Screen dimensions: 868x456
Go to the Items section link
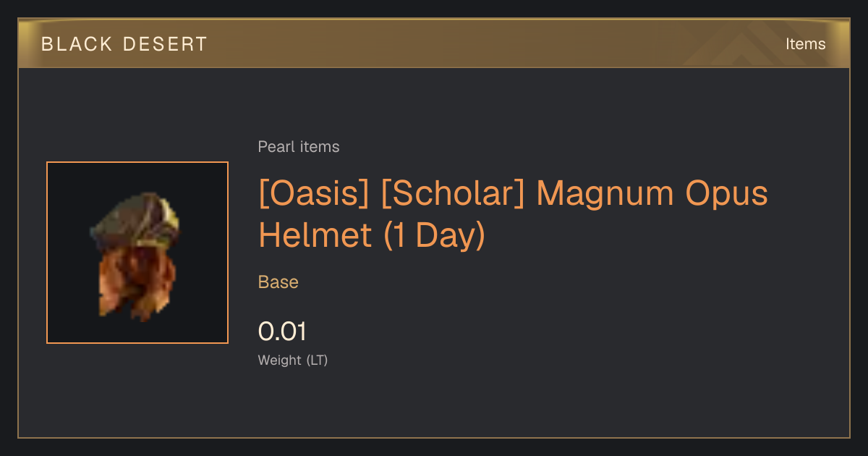coord(805,44)
